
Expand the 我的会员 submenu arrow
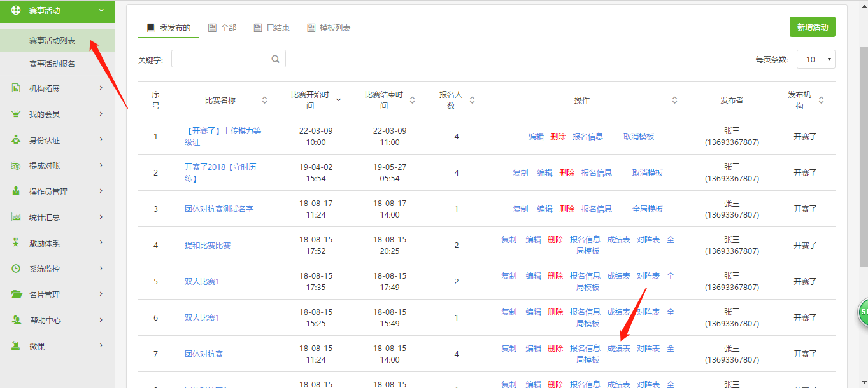coord(101,114)
